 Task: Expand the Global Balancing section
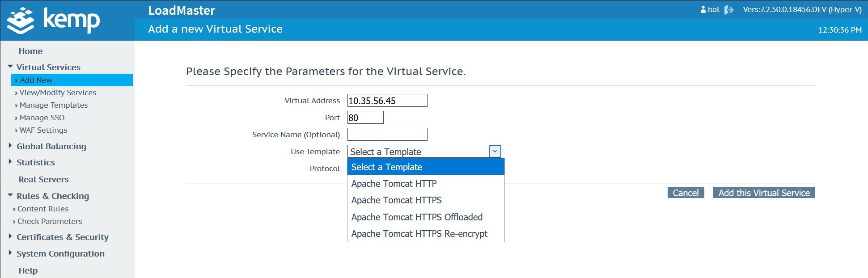tap(10, 146)
